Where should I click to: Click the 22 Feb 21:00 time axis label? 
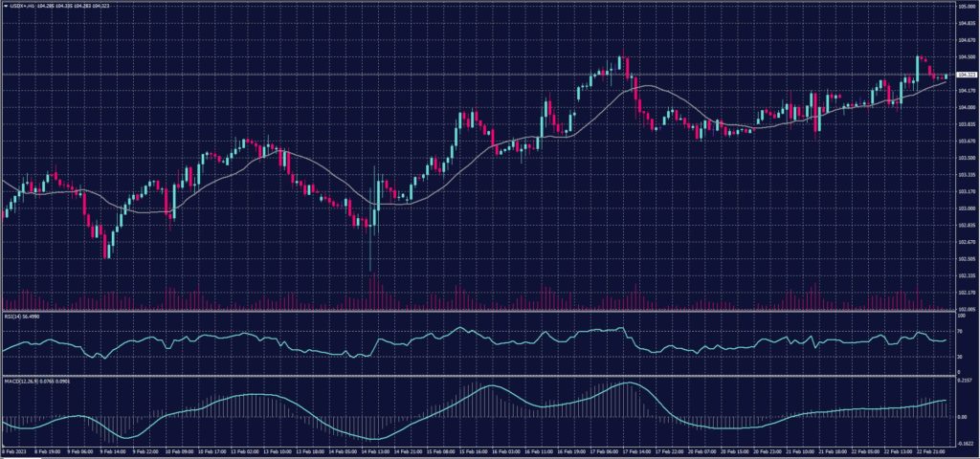[x=930, y=449]
